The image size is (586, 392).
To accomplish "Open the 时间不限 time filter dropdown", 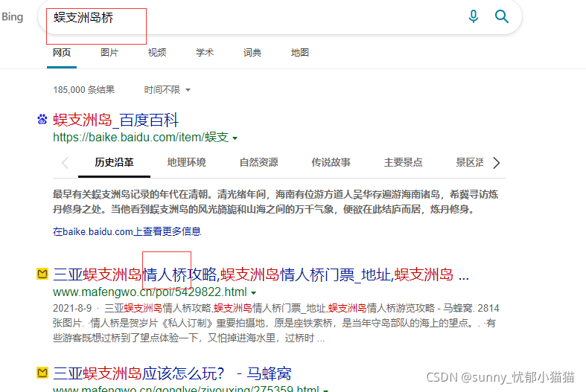I will pos(167,90).
